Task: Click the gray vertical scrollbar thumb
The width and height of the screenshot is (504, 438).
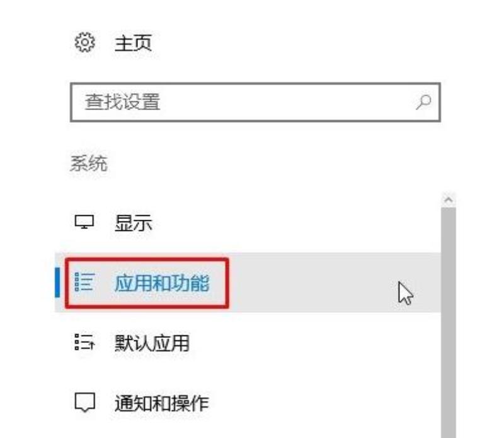Action: point(449,323)
